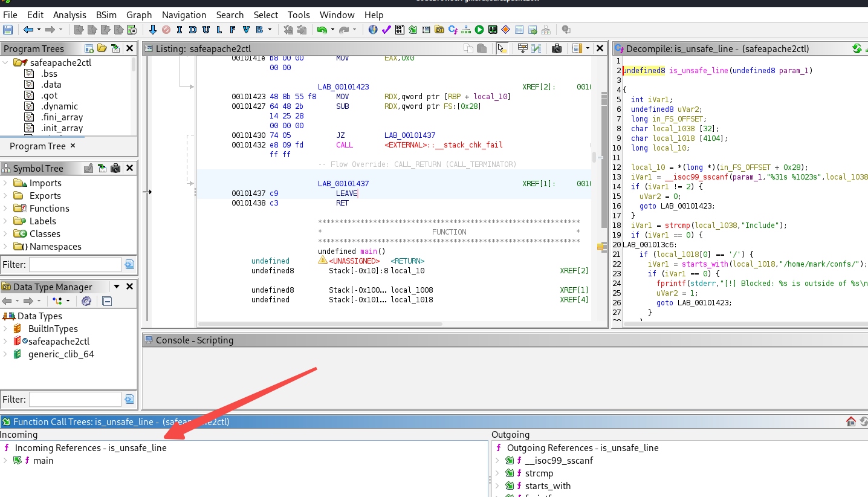This screenshot has width=868, height=497.
Task: Click the globe icon in main toolbar
Action: coord(373,30)
